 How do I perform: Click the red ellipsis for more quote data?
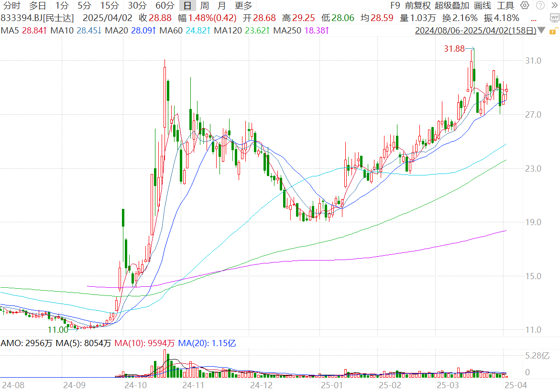pyautogui.click(x=534, y=20)
